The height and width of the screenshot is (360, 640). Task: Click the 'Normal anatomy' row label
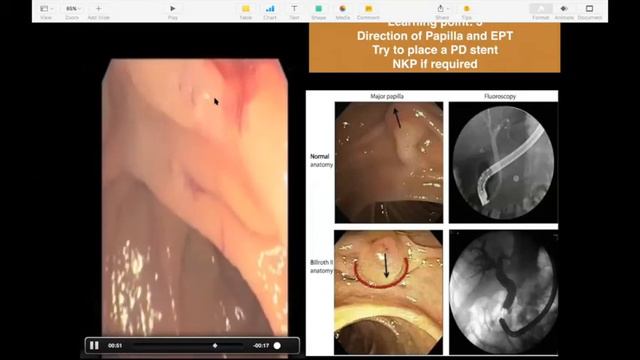tap(322, 160)
